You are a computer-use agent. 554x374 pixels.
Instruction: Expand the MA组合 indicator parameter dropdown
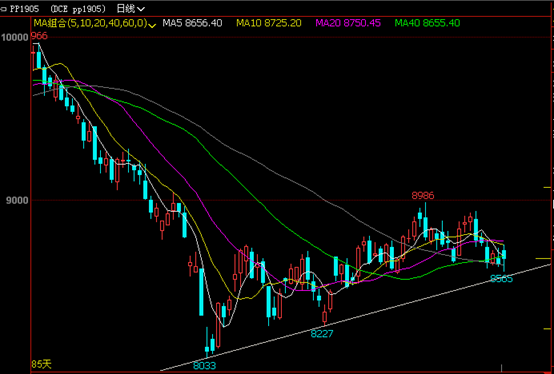coord(153,25)
